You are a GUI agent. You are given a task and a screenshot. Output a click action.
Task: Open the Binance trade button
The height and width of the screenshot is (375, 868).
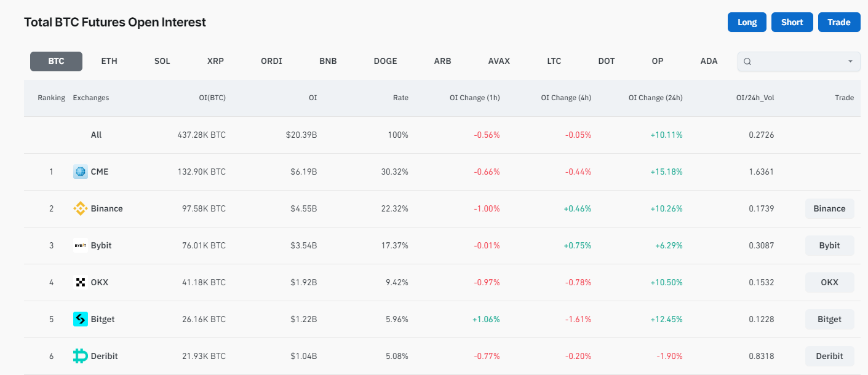point(829,208)
